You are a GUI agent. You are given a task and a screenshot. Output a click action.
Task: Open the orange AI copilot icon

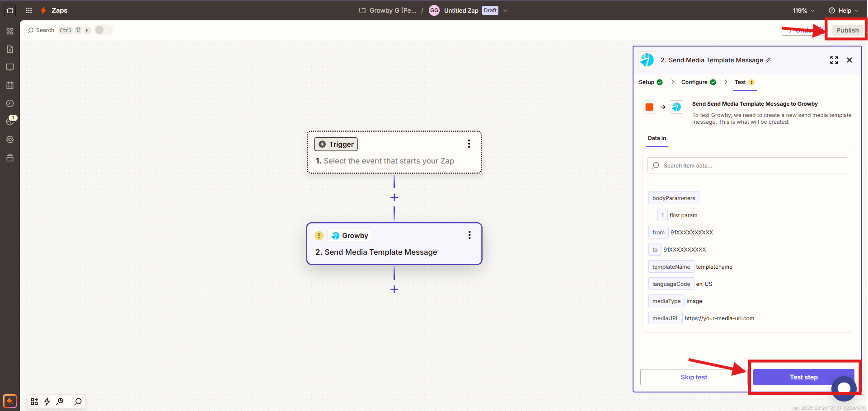tap(10, 401)
